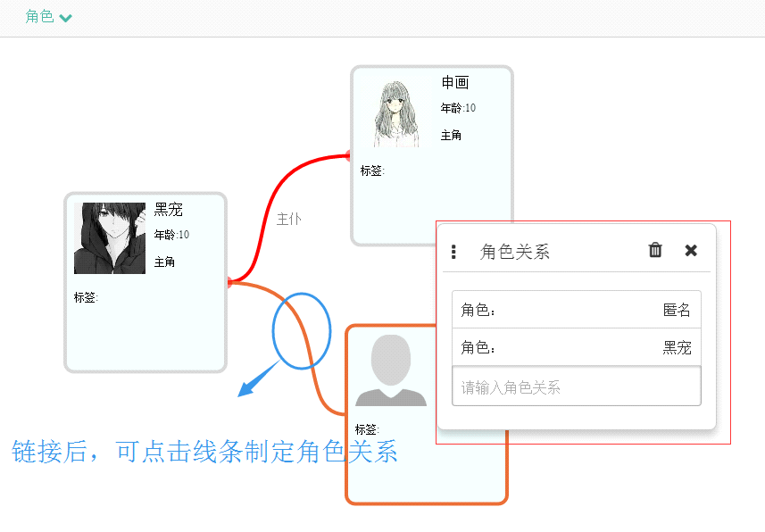
Task: Select the 黑宠 card name title
Action: pos(169,210)
